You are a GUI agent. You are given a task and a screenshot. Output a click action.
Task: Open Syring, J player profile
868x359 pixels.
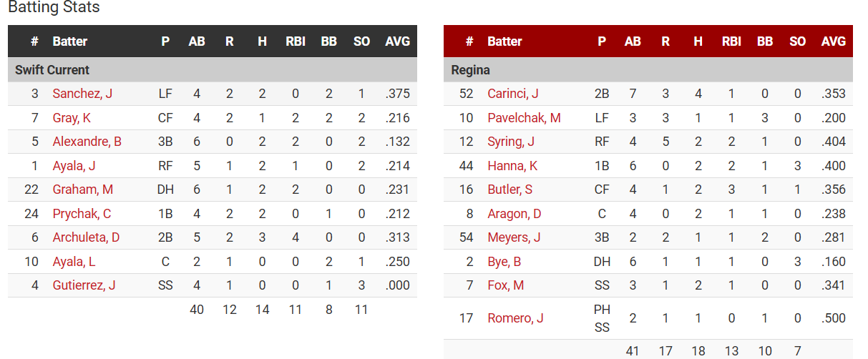(511, 142)
